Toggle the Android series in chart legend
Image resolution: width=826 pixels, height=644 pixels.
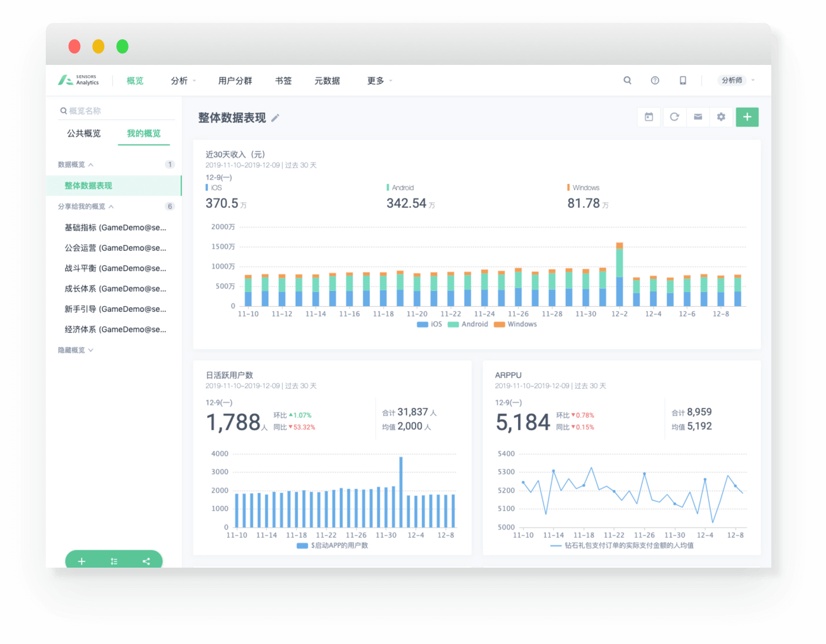pos(468,325)
